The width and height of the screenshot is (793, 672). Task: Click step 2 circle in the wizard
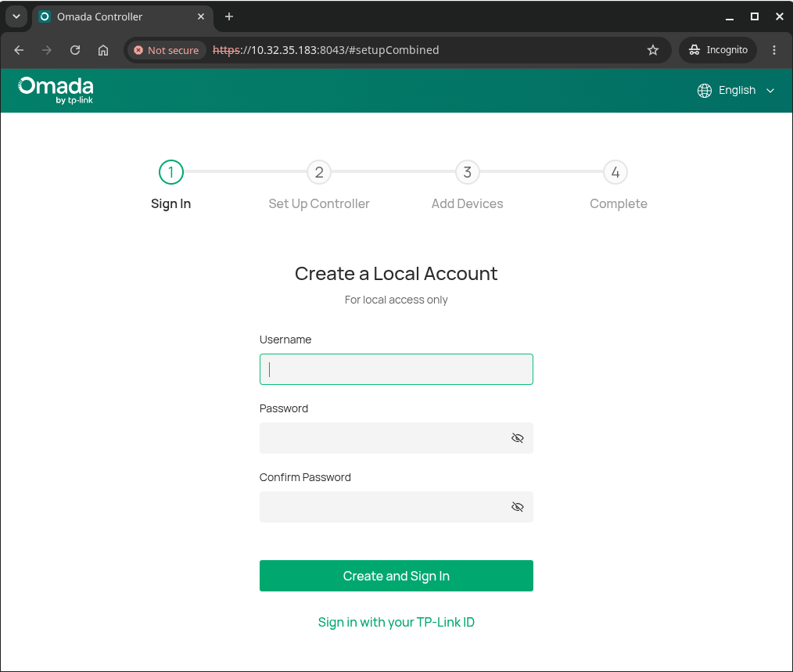pos(319,172)
